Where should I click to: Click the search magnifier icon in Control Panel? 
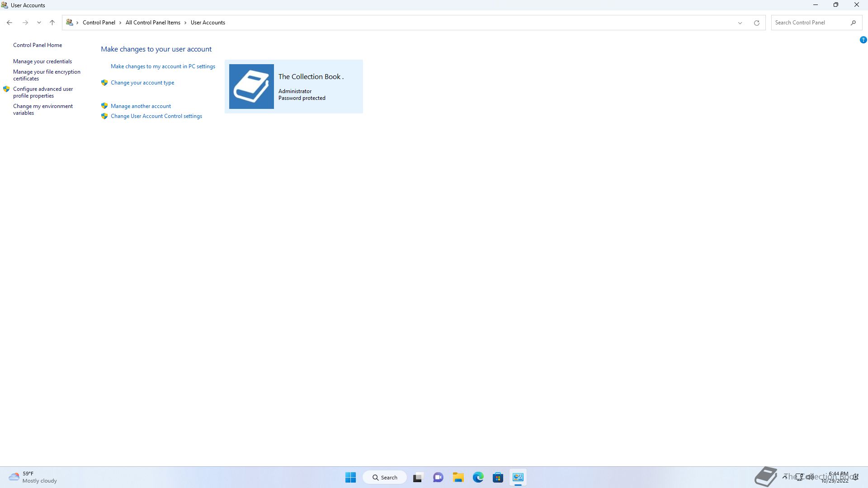(853, 23)
